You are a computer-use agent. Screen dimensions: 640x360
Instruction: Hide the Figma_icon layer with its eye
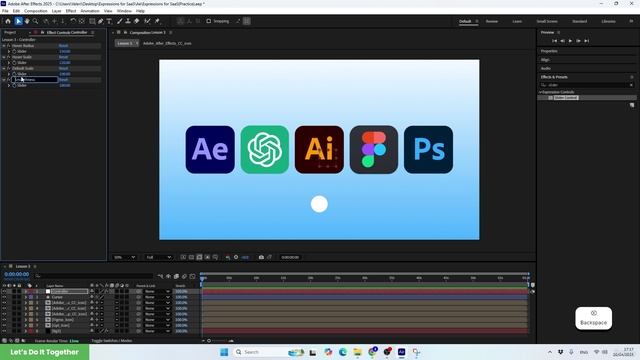[4, 320]
